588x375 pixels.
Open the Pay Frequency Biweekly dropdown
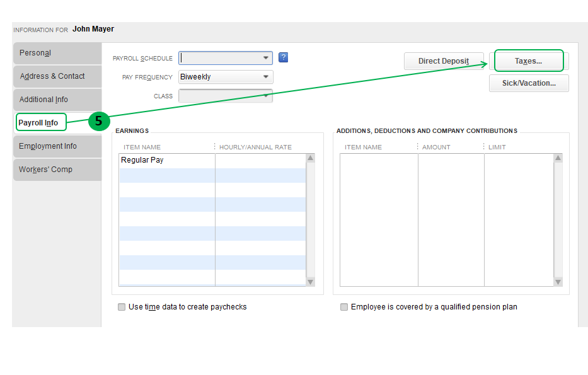click(x=226, y=77)
